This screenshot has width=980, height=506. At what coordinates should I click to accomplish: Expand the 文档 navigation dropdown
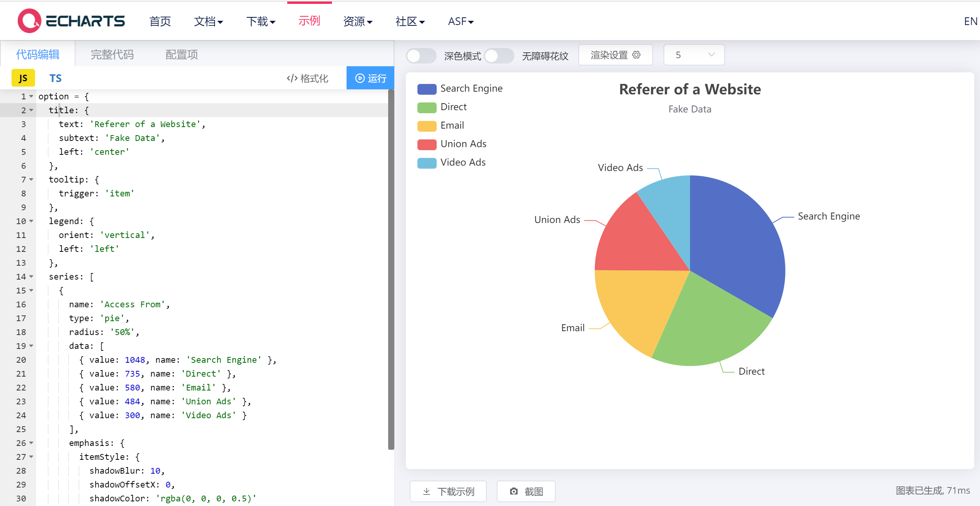(208, 21)
